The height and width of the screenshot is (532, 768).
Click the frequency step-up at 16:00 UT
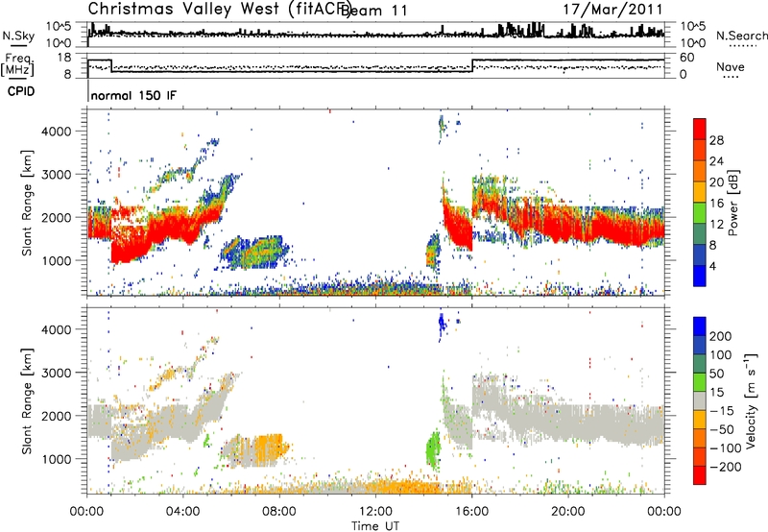(x=472, y=65)
